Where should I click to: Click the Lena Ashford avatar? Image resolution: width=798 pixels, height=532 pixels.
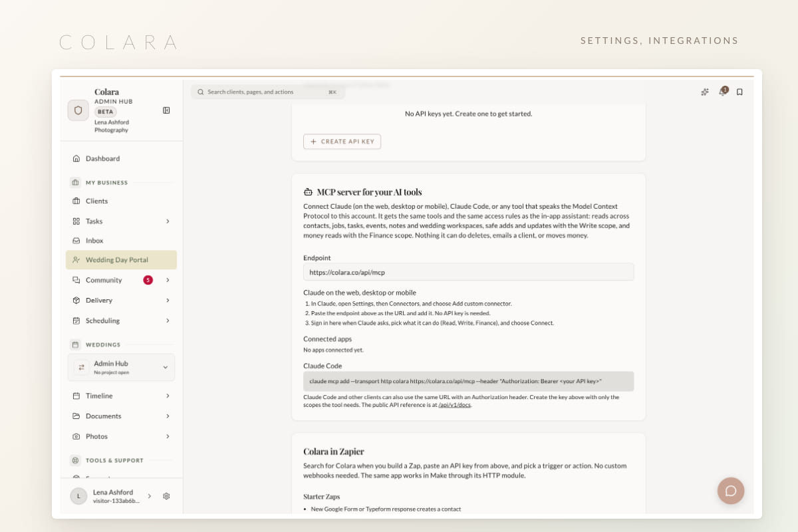tap(78, 496)
